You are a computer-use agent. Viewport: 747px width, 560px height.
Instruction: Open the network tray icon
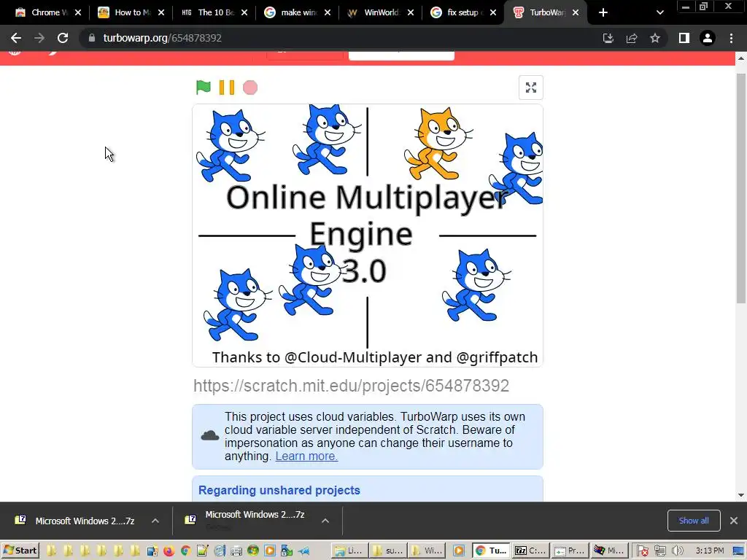(659, 551)
